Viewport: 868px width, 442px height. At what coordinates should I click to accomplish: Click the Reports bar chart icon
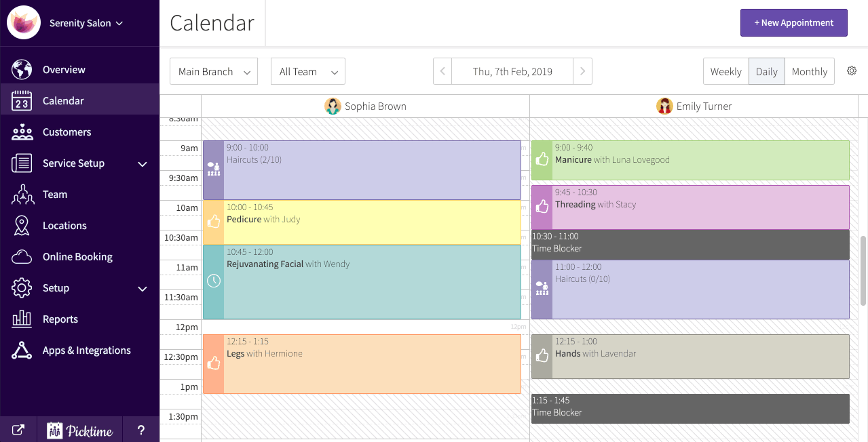[22, 319]
